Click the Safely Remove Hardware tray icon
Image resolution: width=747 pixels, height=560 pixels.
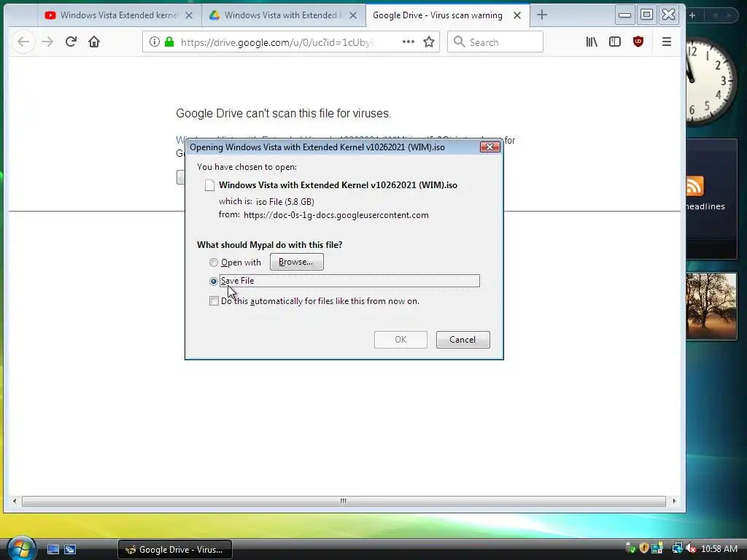[630, 548]
